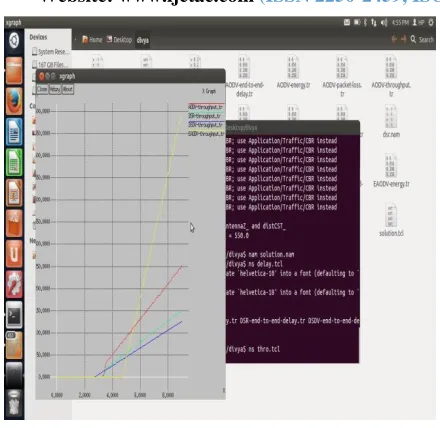Viewport: 440px width, 428px height.
Task: Go to Home in the path bar
Action: (x=92, y=40)
